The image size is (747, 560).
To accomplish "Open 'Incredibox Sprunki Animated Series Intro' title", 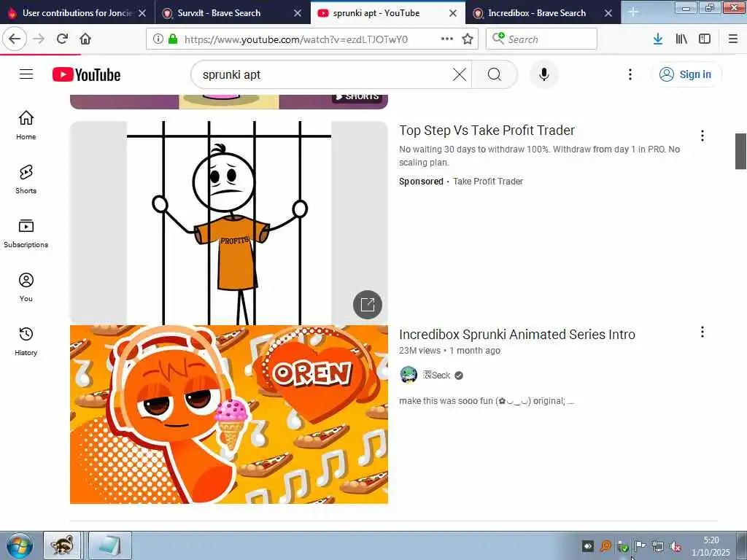I will tap(517, 334).
